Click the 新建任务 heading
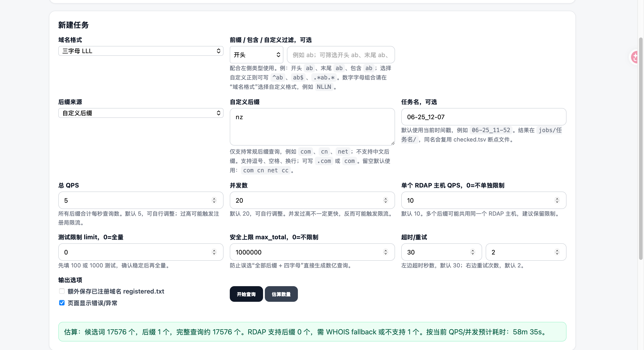This screenshot has height=350, width=644. tap(73, 25)
